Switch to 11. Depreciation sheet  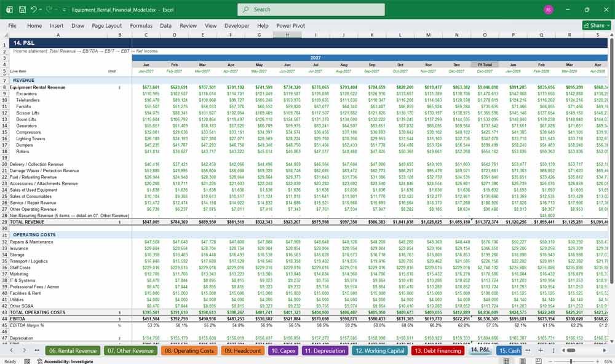[325, 350]
